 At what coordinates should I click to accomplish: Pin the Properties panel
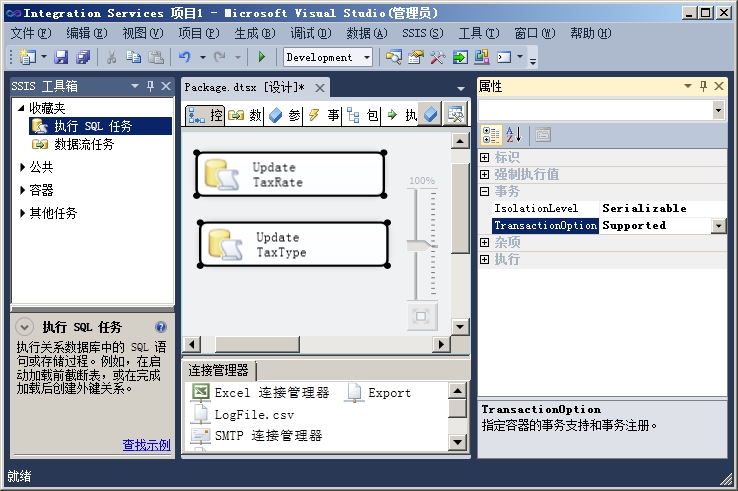703,86
